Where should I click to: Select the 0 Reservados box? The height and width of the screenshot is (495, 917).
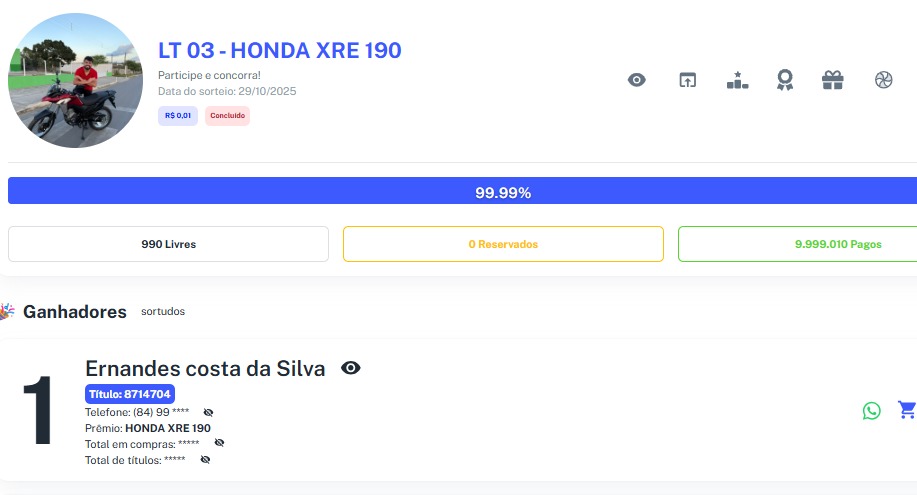tap(503, 244)
